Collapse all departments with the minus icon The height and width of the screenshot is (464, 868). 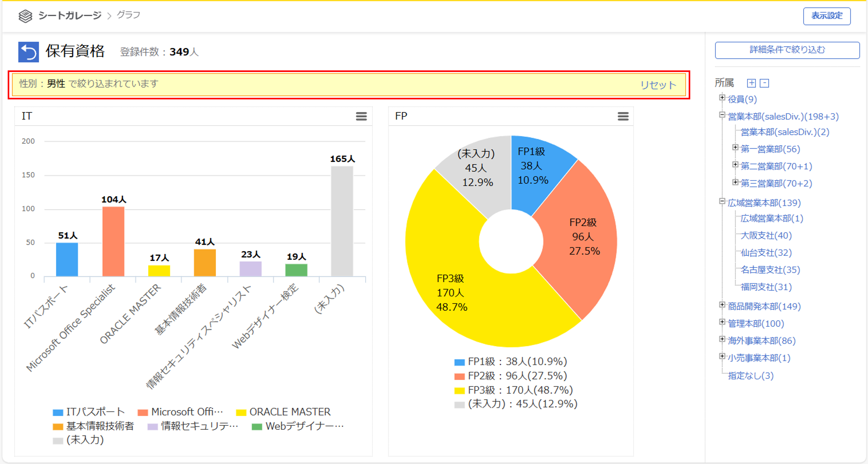[764, 83]
